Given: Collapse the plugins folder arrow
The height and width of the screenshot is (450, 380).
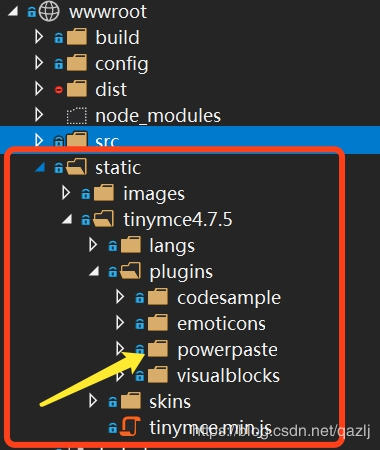Looking at the screenshot, I should point(94,271).
